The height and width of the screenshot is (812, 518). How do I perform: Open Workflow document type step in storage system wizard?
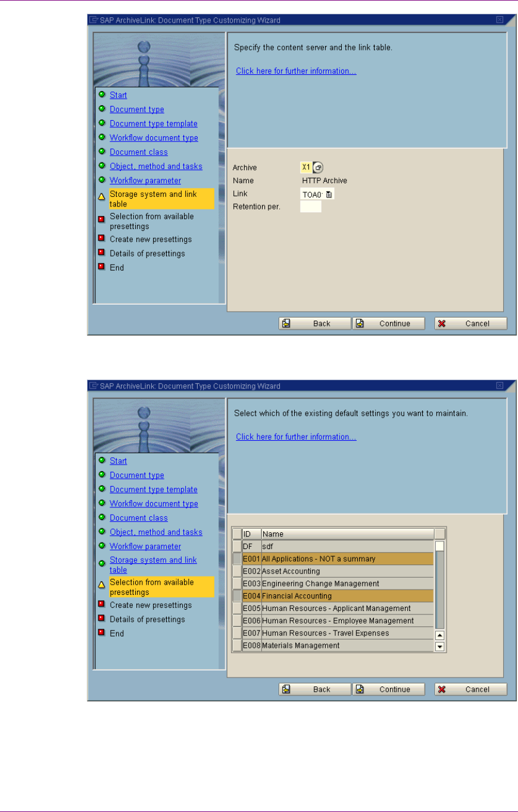pyautogui.click(x=154, y=138)
